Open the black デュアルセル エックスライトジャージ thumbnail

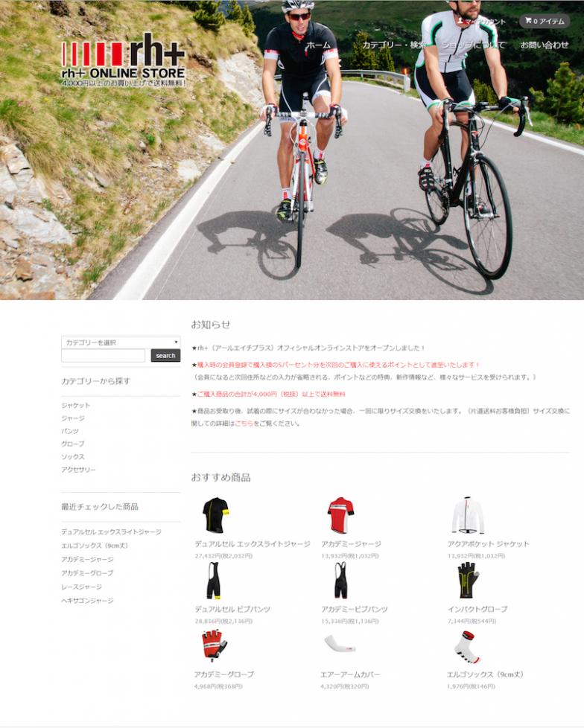click(215, 515)
